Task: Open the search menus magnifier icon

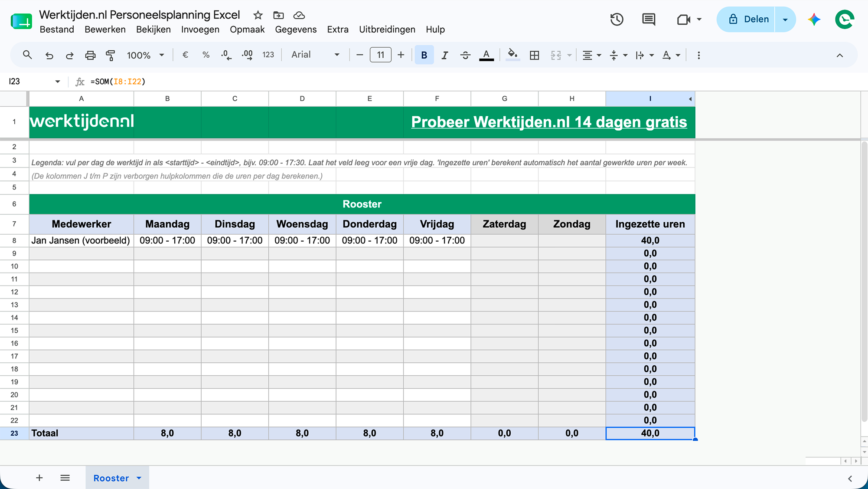Action: (27, 55)
